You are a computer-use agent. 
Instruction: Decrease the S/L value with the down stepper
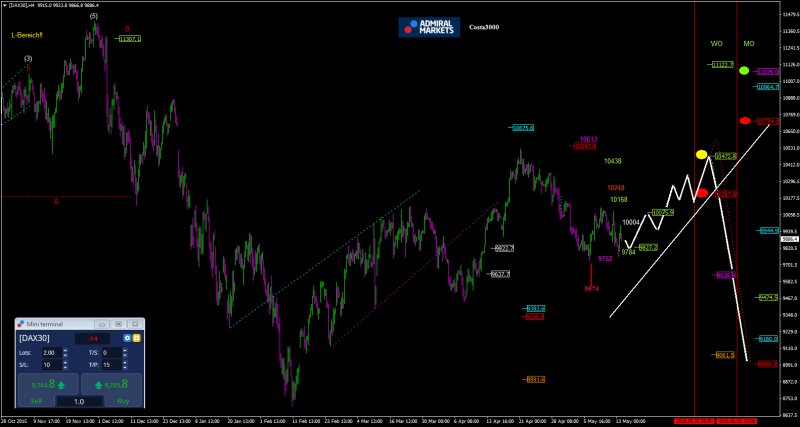tap(66, 367)
